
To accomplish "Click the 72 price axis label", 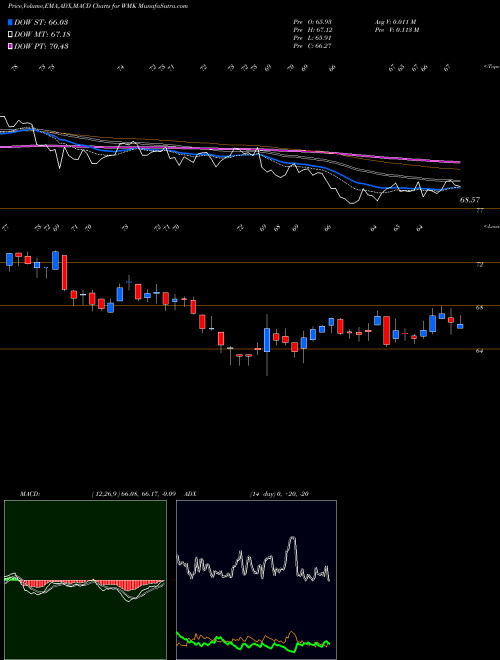I will coord(479,264).
